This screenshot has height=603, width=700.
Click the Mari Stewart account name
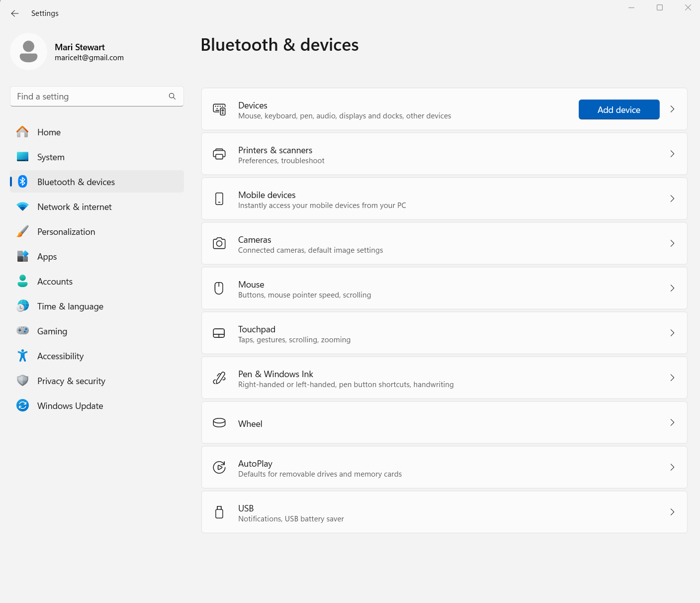tap(80, 47)
